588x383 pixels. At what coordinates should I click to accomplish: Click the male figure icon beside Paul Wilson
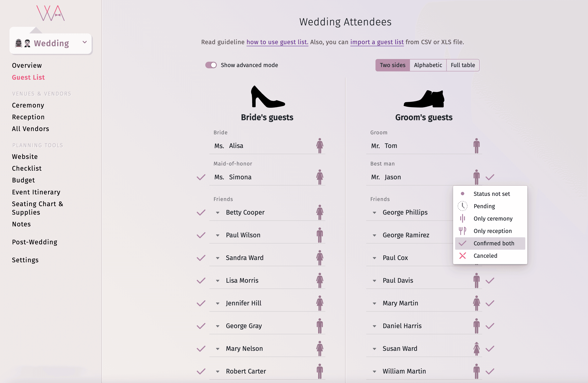tap(319, 235)
